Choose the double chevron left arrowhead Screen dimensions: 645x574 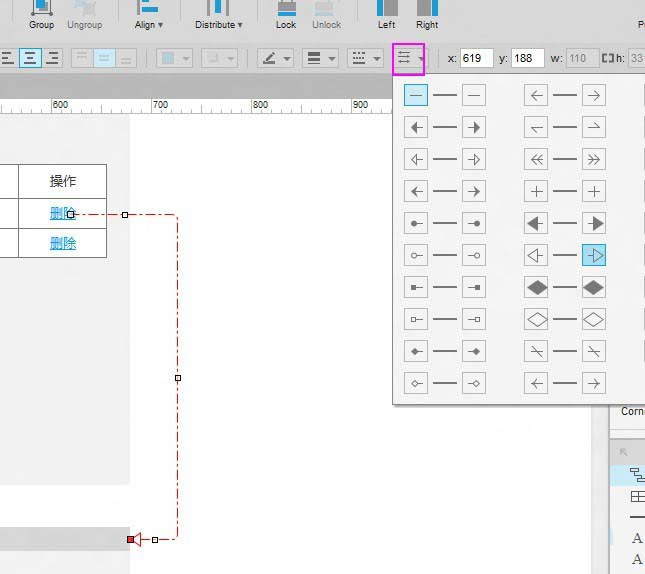pos(537,159)
